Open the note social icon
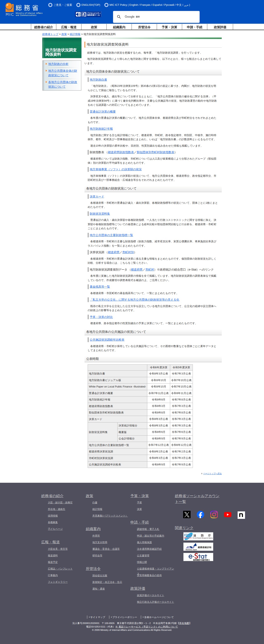Viewport: 264px width, 644px height. point(241,515)
